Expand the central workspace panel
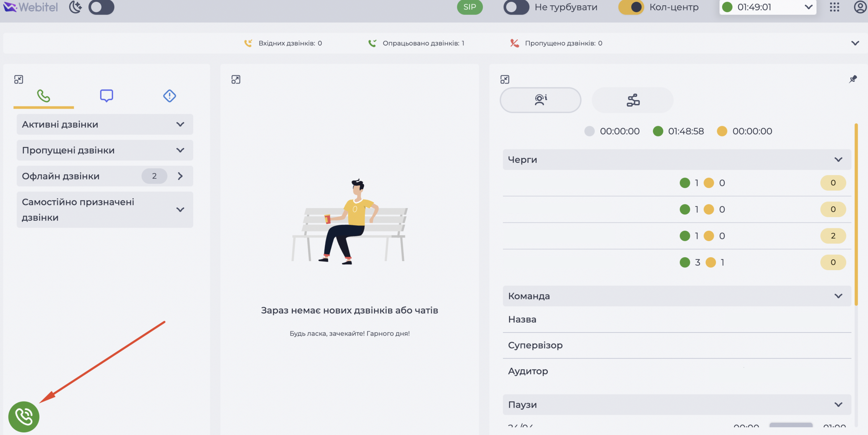 click(x=236, y=80)
